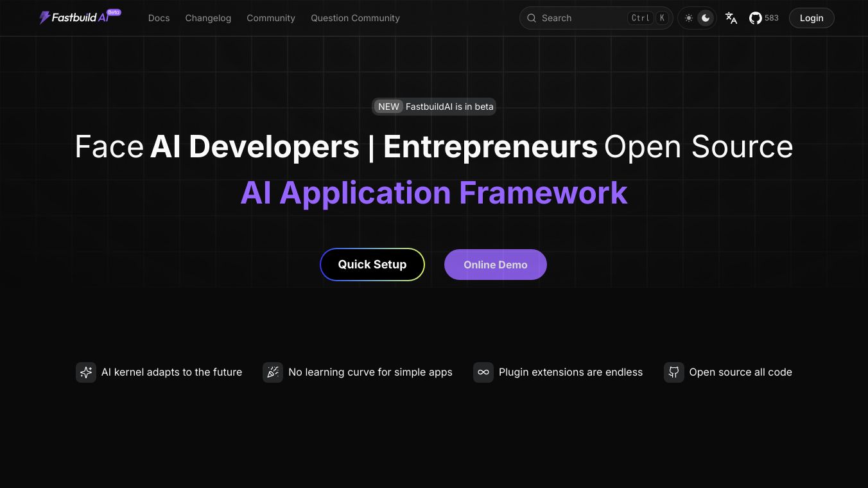Select 'Open source all code' text
This screenshot has height=488, width=868.
(741, 372)
